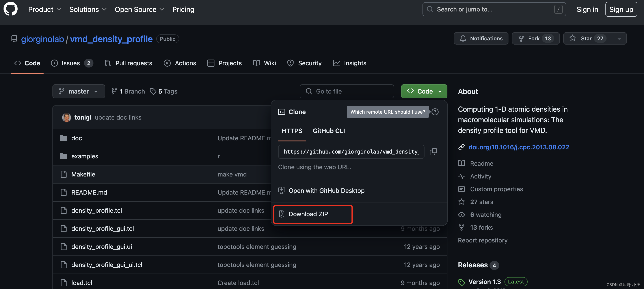Click the remote URL help question icon

(435, 112)
